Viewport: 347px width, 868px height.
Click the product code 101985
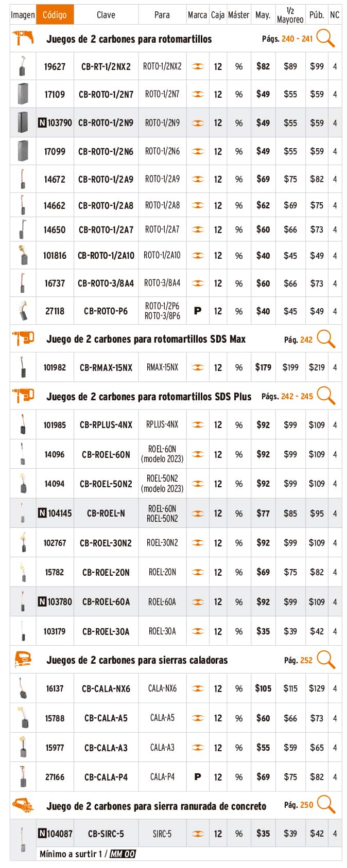[x=55, y=425]
